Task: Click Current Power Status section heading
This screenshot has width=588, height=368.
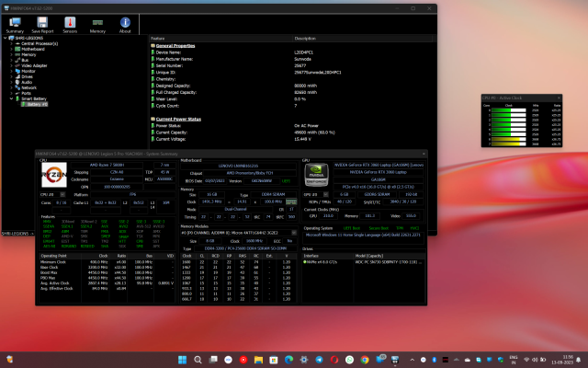Action: click(178, 119)
